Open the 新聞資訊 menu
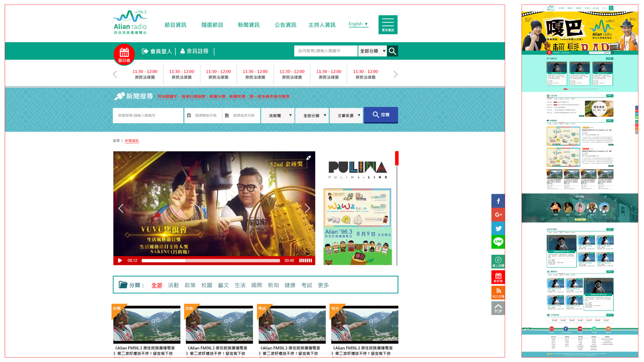 249,25
